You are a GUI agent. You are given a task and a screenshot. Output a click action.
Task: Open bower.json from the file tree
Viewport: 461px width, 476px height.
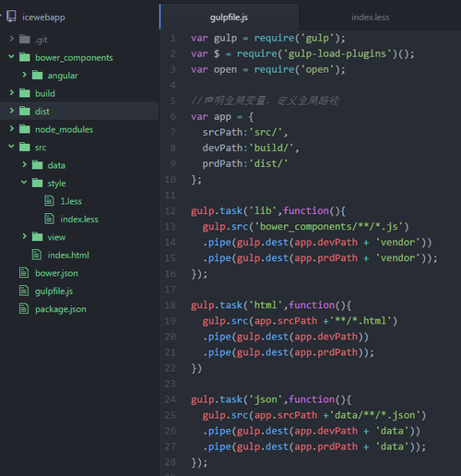pos(56,273)
